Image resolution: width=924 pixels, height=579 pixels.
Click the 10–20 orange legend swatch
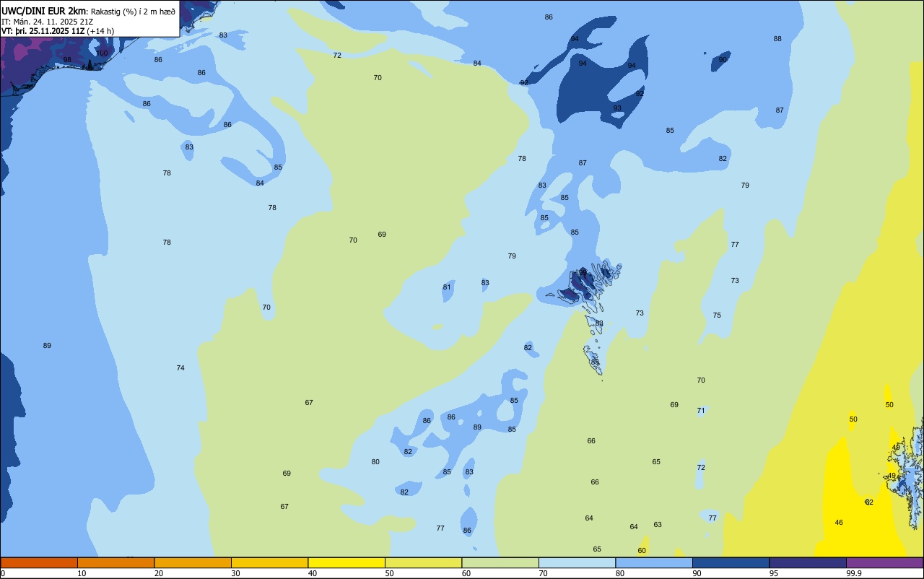(115, 562)
